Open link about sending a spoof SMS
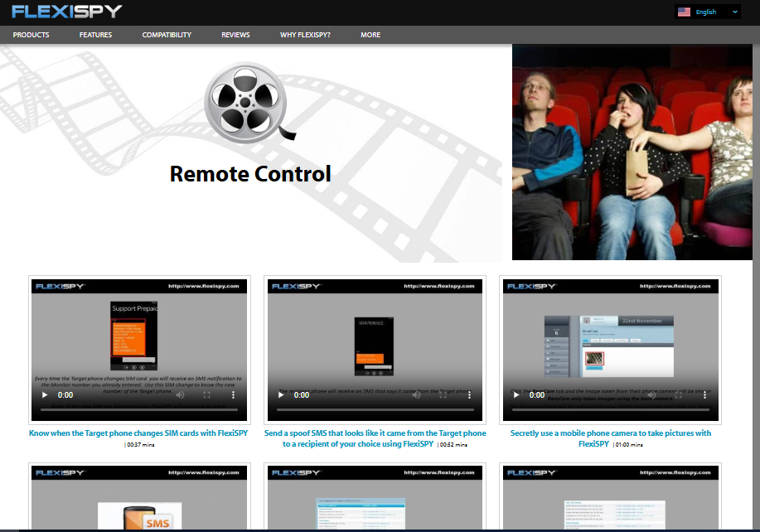 click(375, 438)
